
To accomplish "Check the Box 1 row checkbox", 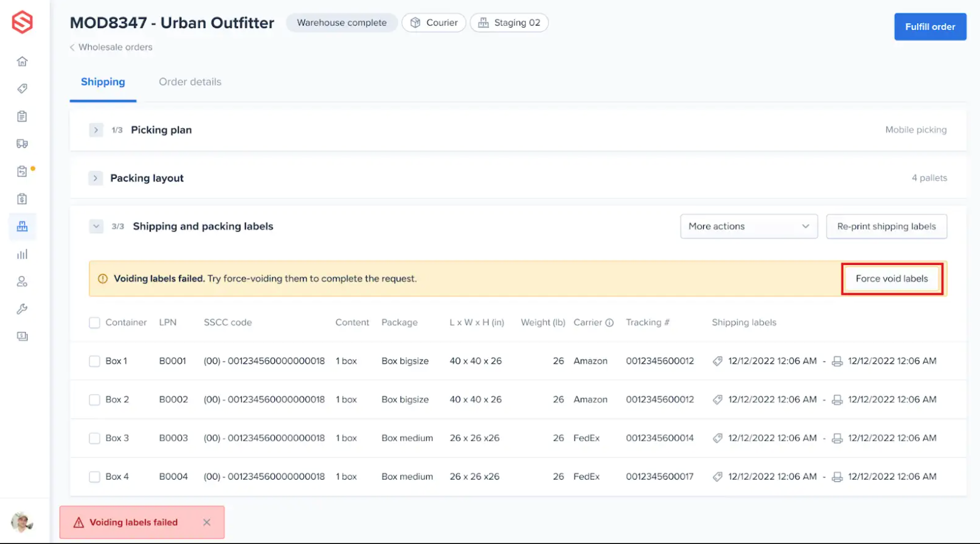I will point(95,361).
